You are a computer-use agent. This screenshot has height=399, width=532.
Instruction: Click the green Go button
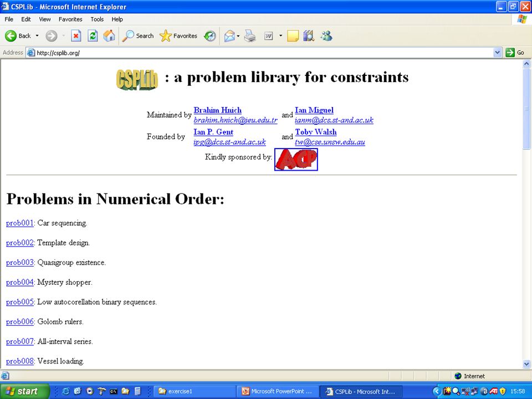[x=515, y=53]
